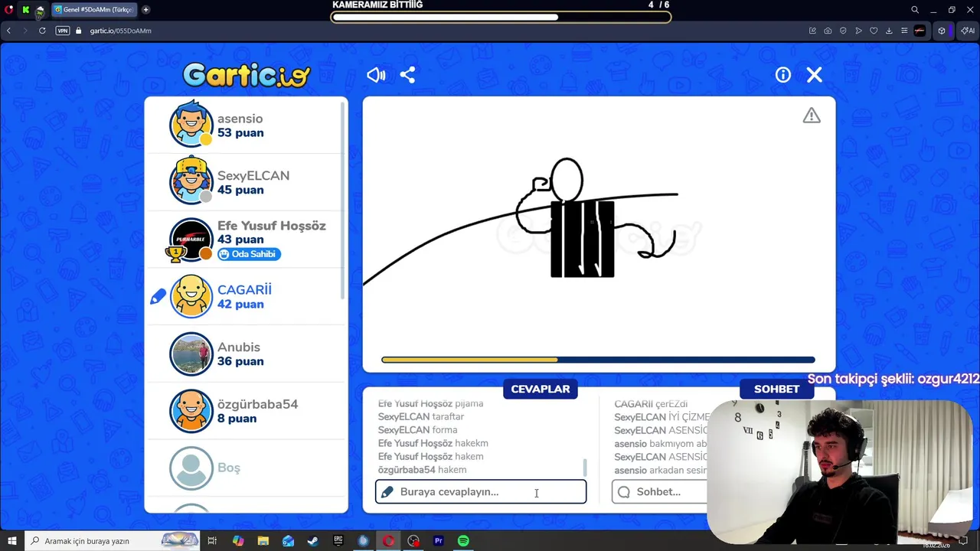The height and width of the screenshot is (551, 980).
Task: Open a new browser tab
Action: pos(145,10)
